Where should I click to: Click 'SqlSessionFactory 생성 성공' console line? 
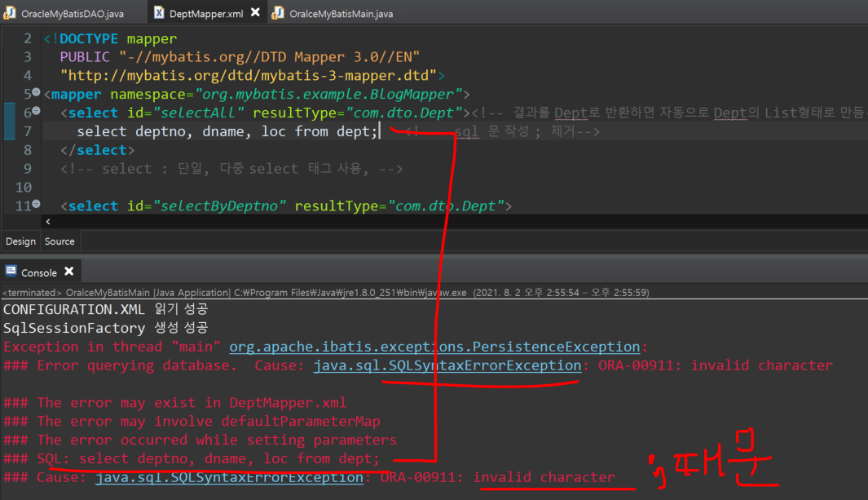tap(105, 328)
